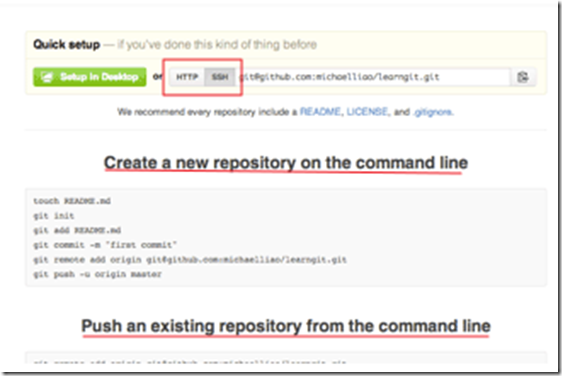Screen dimensions: 562x376
Task: Click the 'git push -u origin master' line
Action: pyautogui.click(x=97, y=274)
